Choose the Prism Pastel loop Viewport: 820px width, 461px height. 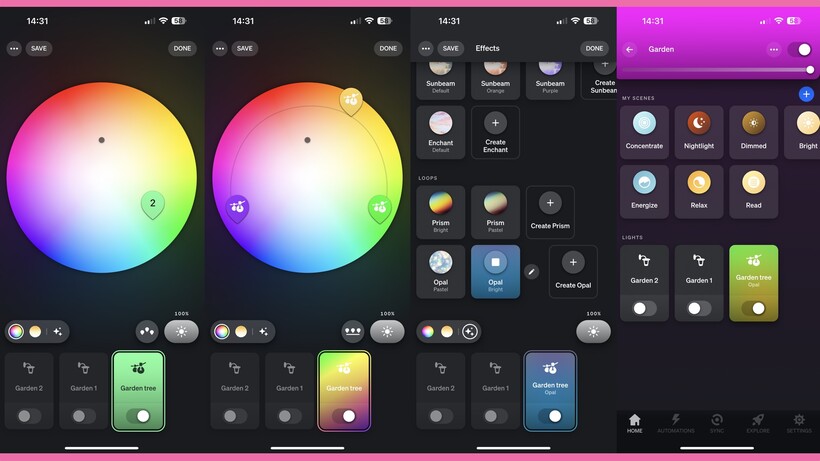click(x=495, y=212)
